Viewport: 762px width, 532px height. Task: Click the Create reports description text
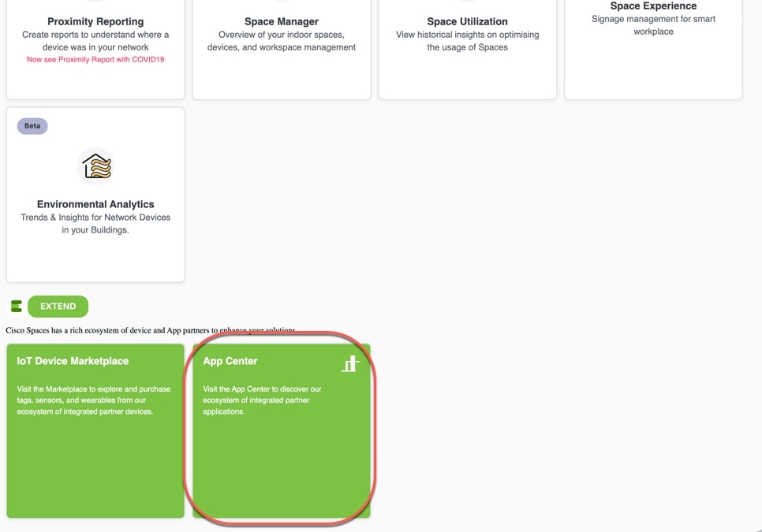coord(95,41)
